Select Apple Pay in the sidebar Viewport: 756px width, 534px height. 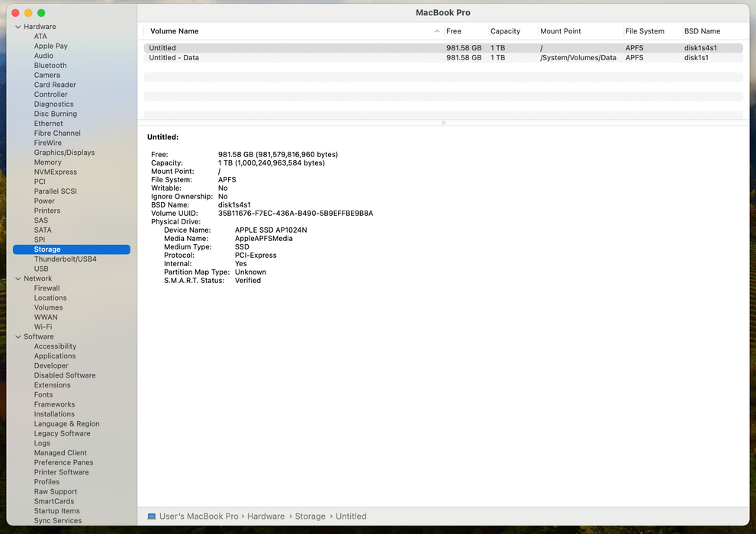[50, 47]
